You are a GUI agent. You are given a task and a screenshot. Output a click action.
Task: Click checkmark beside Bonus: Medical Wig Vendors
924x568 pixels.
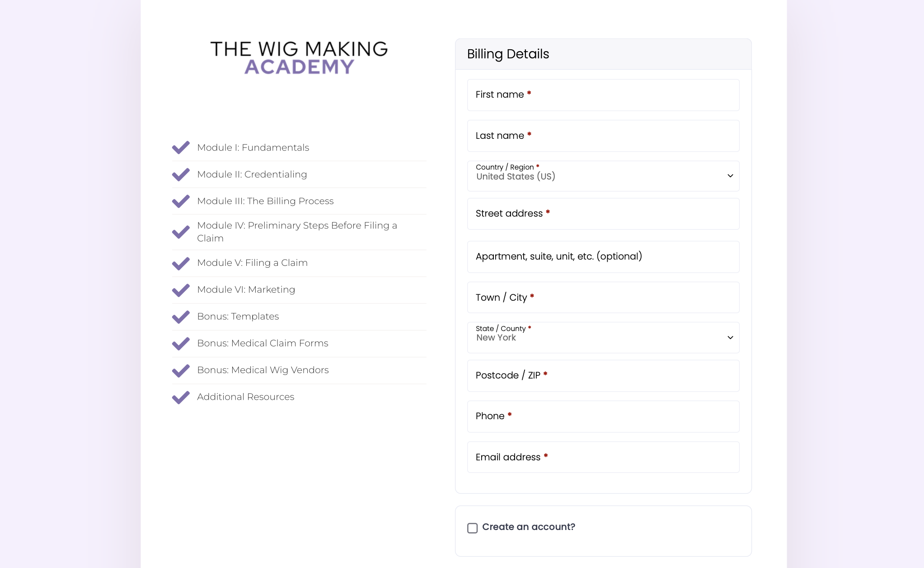pos(181,370)
